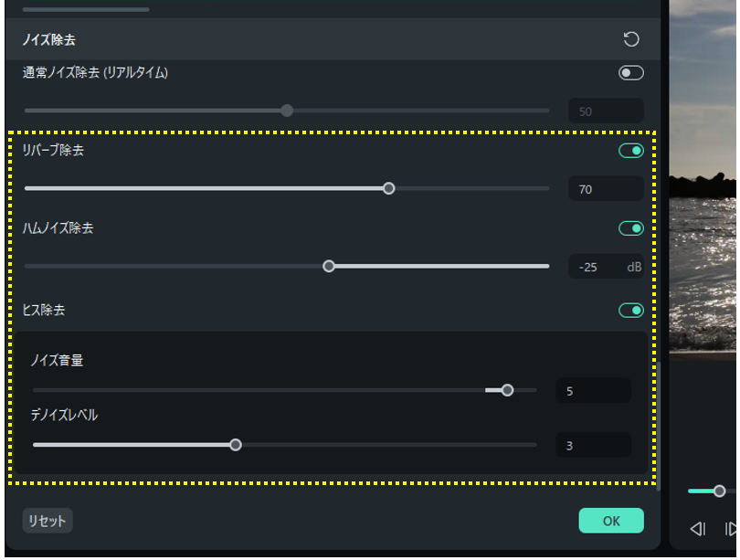Click the reverb value field showing 70
740x560 pixels.
point(605,189)
